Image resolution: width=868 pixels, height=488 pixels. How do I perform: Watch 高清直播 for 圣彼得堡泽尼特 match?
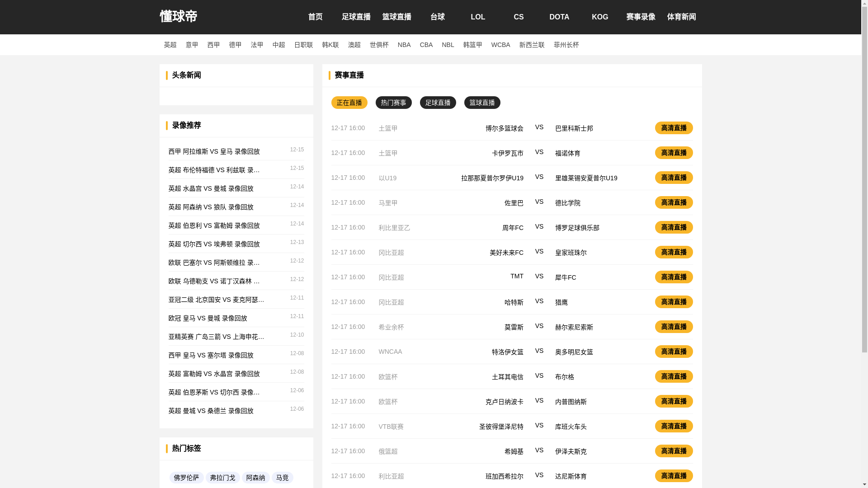click(674, 426)
